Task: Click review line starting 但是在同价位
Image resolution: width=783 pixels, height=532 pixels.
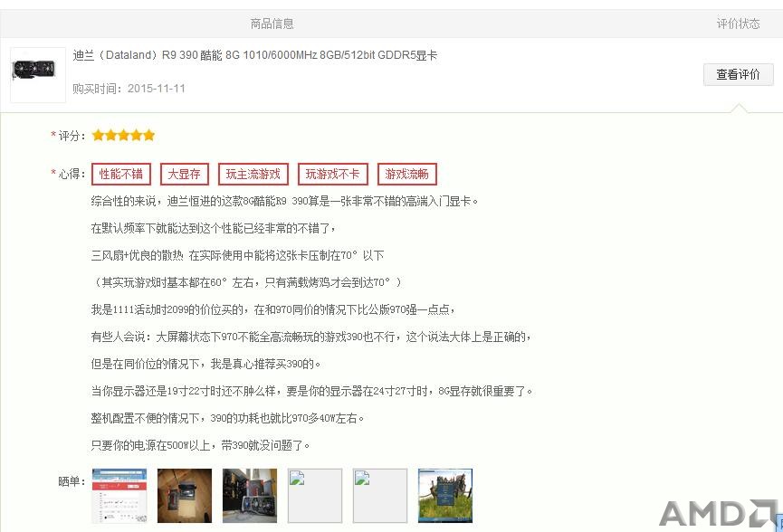Action: pos(205,364)
